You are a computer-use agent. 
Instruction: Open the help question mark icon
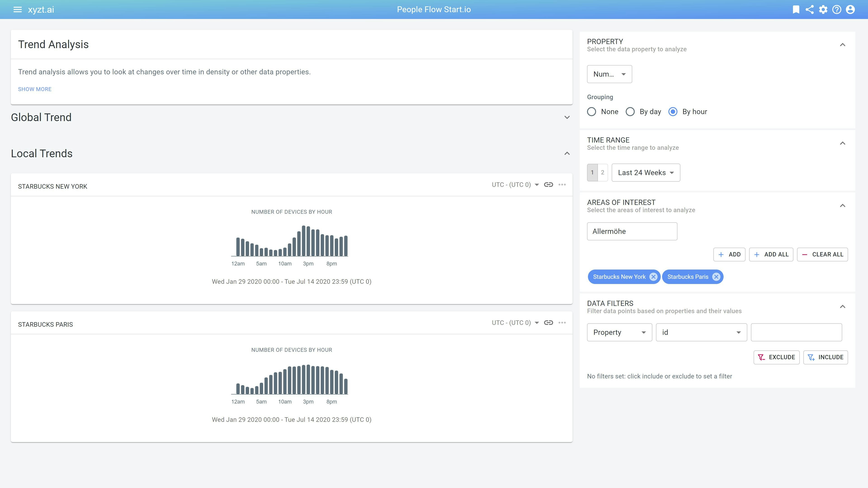(x=837, y=9)
